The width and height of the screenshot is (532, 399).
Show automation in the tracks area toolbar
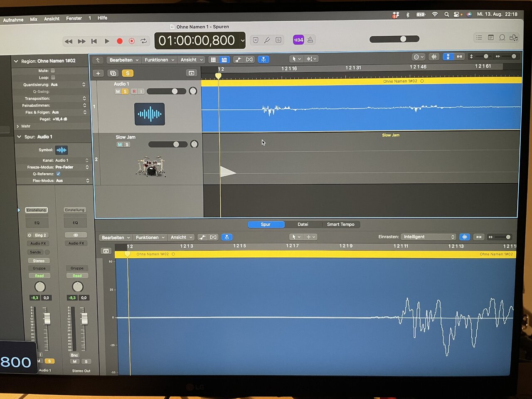point(238,60)
